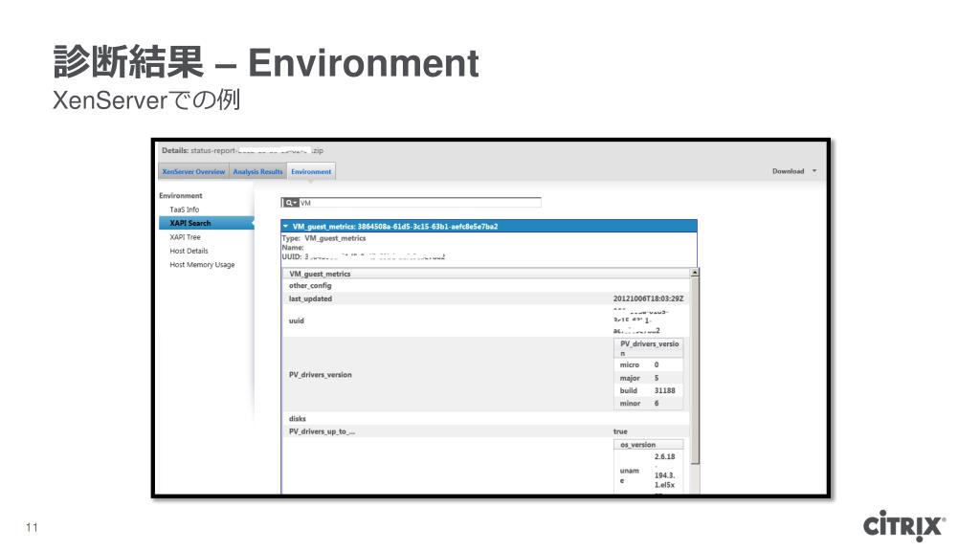
Task: Click the micro row in PV drivers table
Action: click(648, 364)
